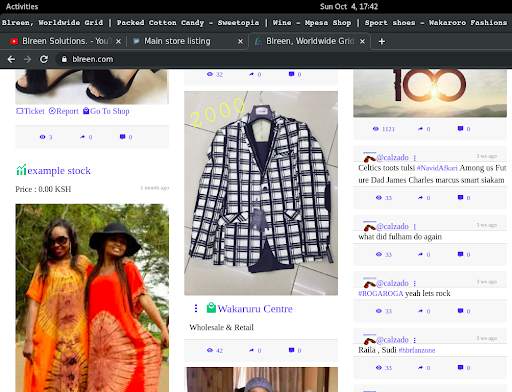Click the 'Price : 0.00 KSH' text
Image resolution: width=512 pixels, height=392 pixels.
(43, 189)
